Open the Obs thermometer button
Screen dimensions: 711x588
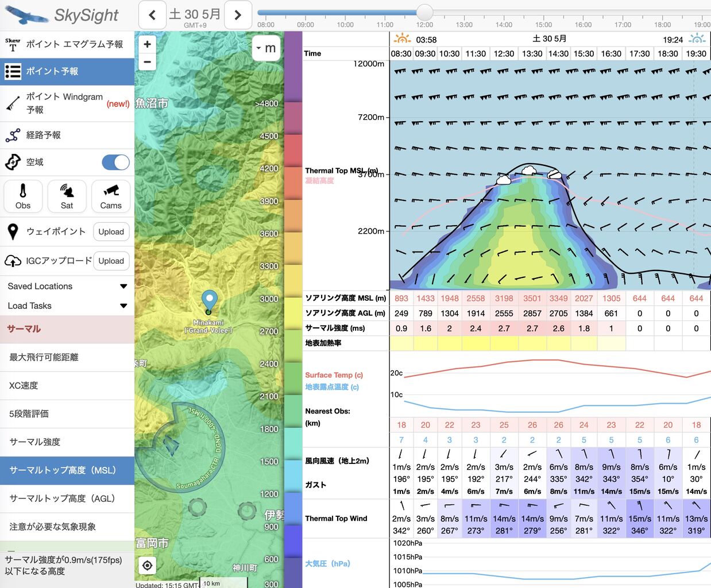(x=23, y=196)
